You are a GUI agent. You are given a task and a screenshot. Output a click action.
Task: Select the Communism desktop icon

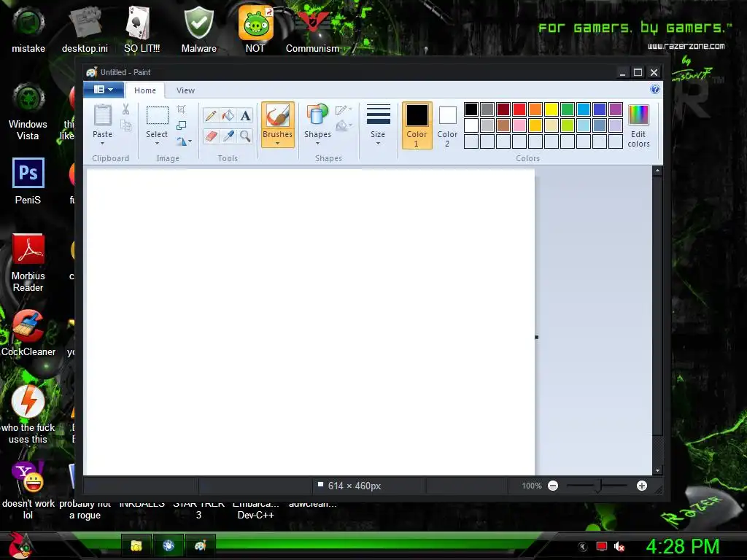[x=312, y=29]
